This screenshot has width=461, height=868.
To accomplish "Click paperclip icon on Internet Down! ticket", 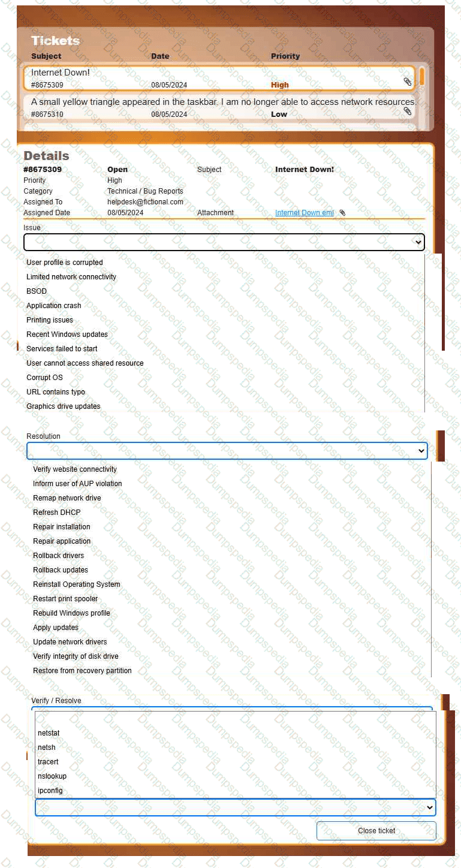I will 407,82.
